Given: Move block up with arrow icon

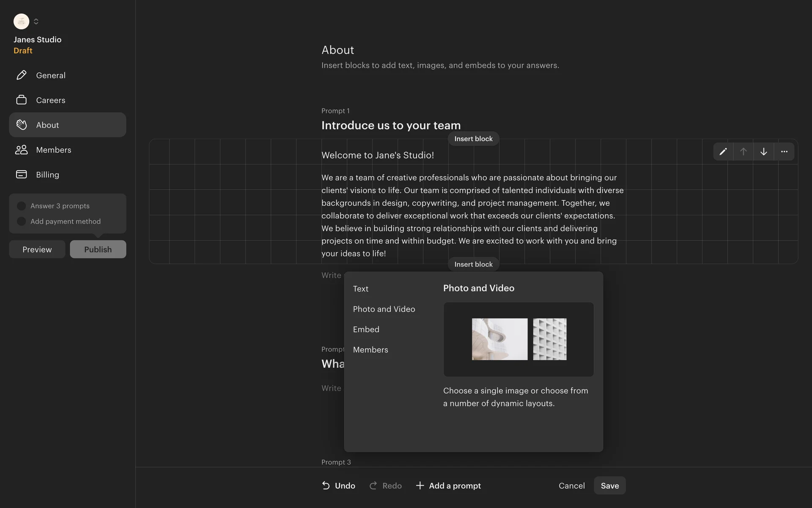Looking at the screenshot, I should (743, 152).
